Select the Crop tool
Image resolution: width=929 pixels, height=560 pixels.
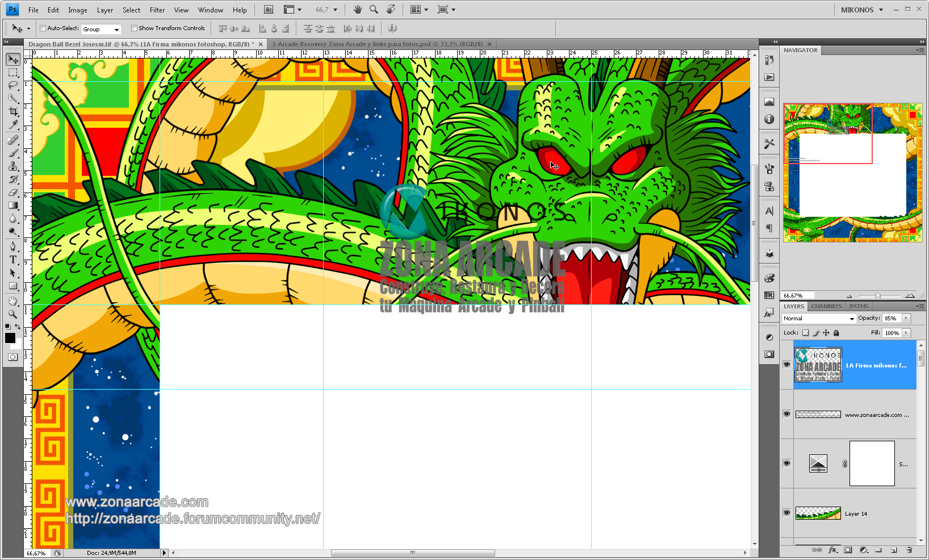[13, 111]
